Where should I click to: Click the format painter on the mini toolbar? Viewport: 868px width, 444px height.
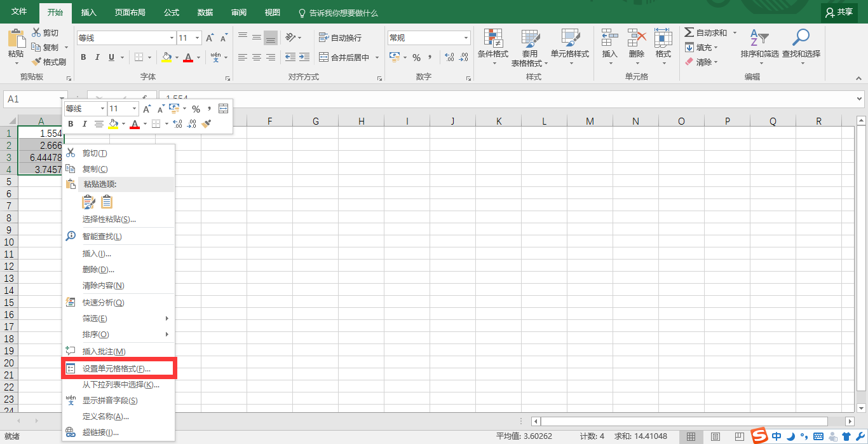point(206,124)
